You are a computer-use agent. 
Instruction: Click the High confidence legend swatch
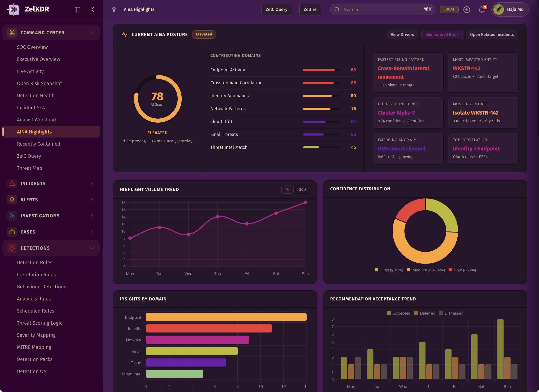pyautogui.click(x=376, y=270)
